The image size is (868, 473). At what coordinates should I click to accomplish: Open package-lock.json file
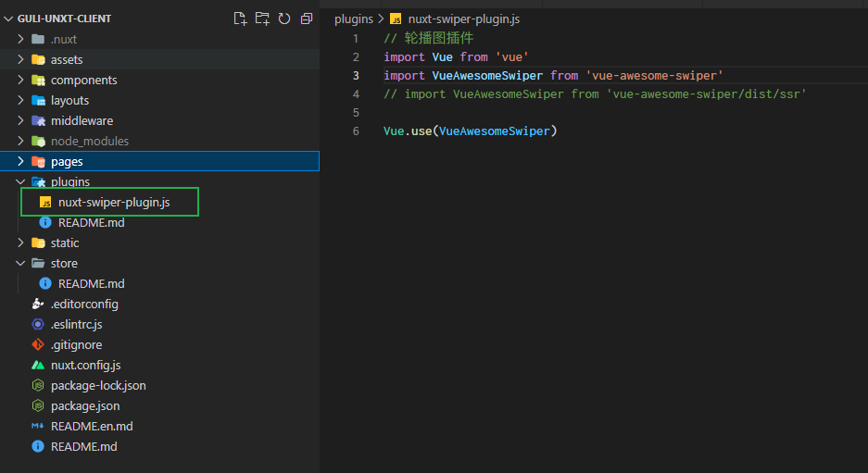(98, 385)
